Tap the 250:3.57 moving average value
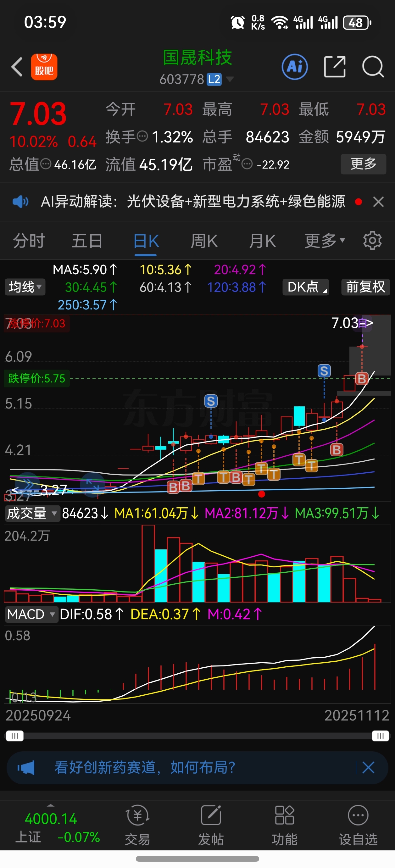The width and height of the screenshot is (395, 868). [x=87, y=305]
